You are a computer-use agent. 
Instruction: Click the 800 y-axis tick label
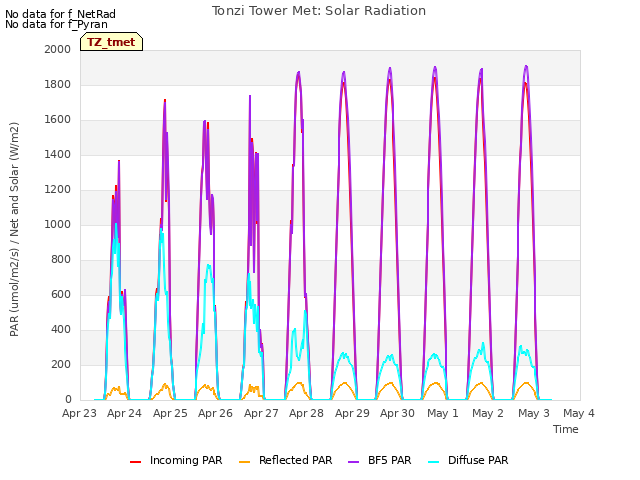tap(61, 260)
